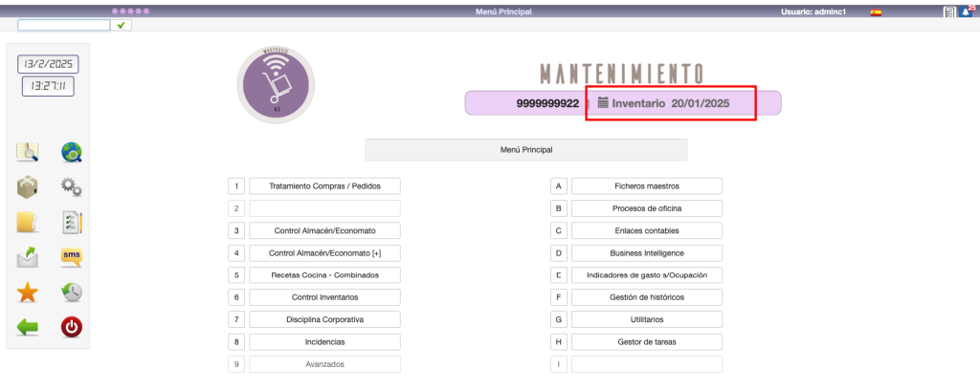The height and width of the screenshot is (391, 980).
Task: Open Recetas Cocina - Combinados option
Action: pyautogui.click(x=324, y=274)
